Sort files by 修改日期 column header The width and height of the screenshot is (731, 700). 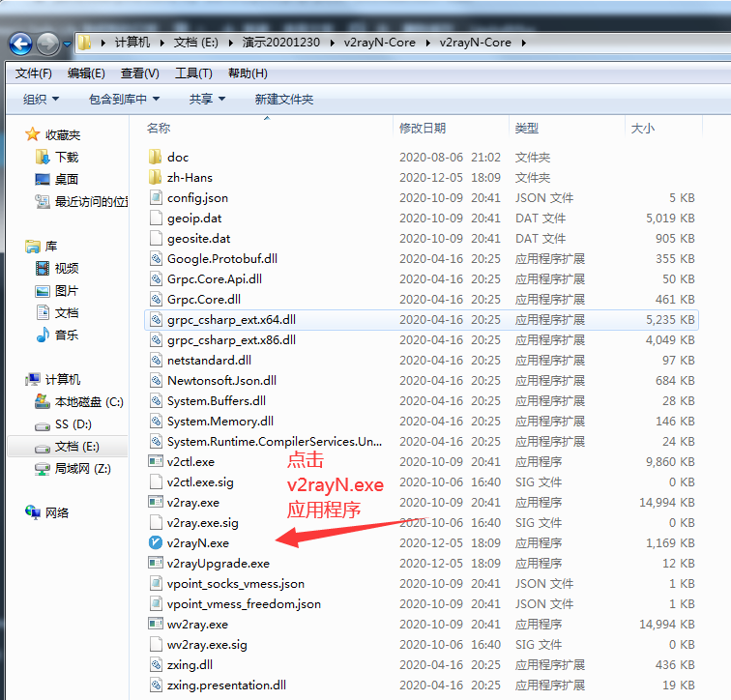pyautogui.click(x=423, y=128)
